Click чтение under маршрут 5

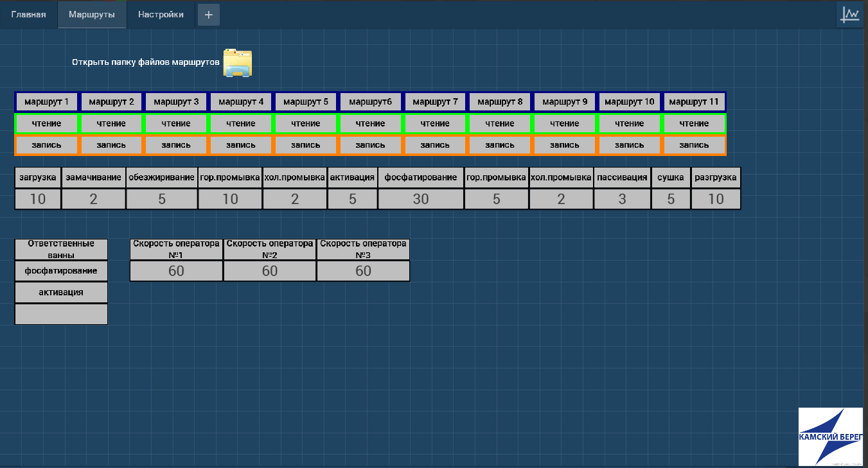pyautogui.click(x=306, y=123)
